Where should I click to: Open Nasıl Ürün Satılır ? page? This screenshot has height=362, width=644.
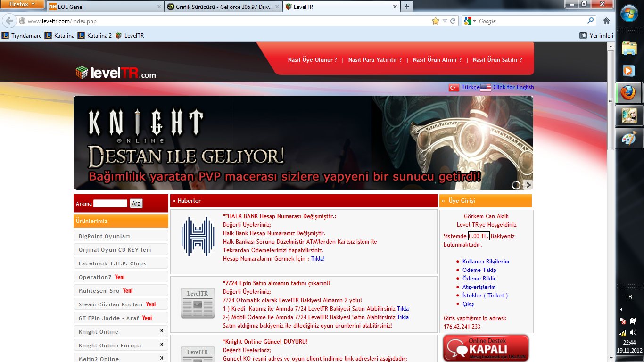click(497, 60)
